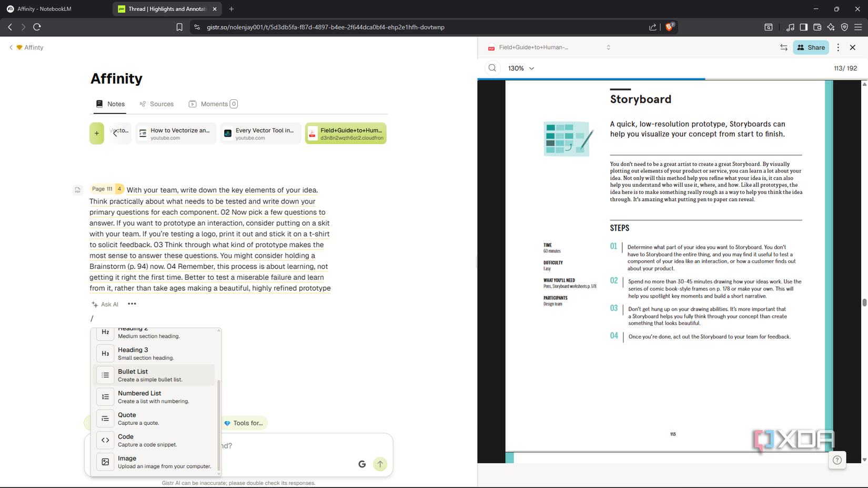This screenshot has width=868, height=488.
Task: Open the PDF viewer kebab menu
Action: pyautogui.click(x=837, y=47)
